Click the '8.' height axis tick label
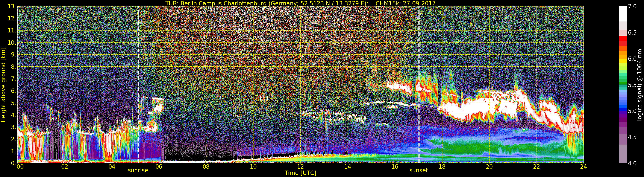The width and height of the screenshot is (644, 177). click(14, 67)
